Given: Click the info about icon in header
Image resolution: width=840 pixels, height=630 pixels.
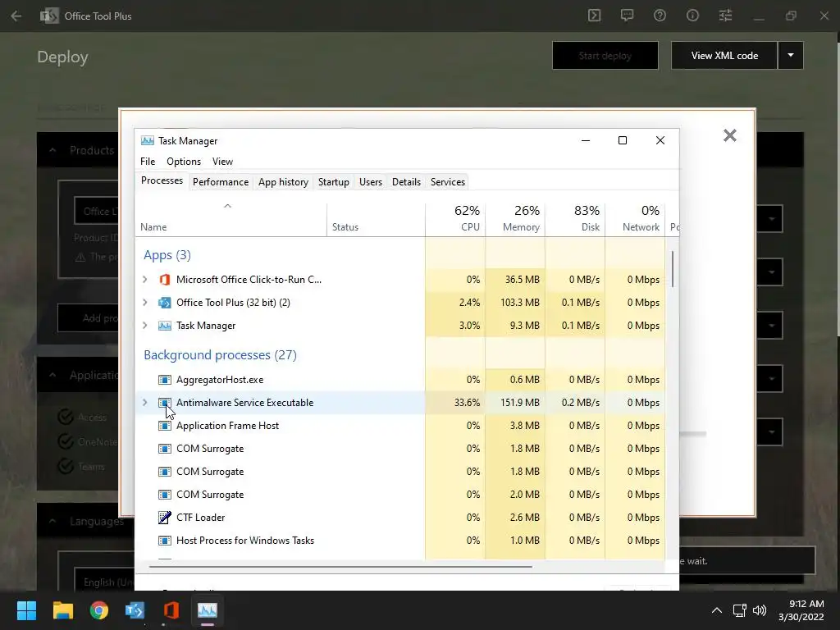Looking at the screenshot, I should click(692, 16).
